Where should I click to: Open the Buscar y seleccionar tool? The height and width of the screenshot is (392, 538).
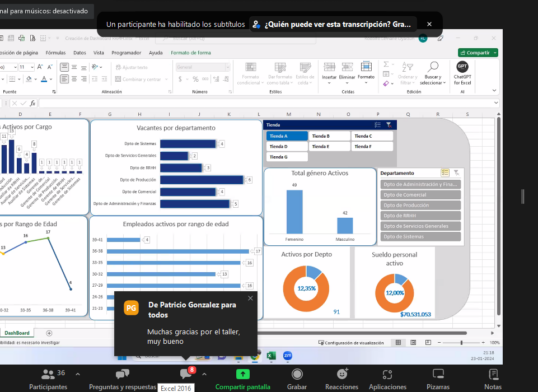pyautogui.click(x=433, y=73)
